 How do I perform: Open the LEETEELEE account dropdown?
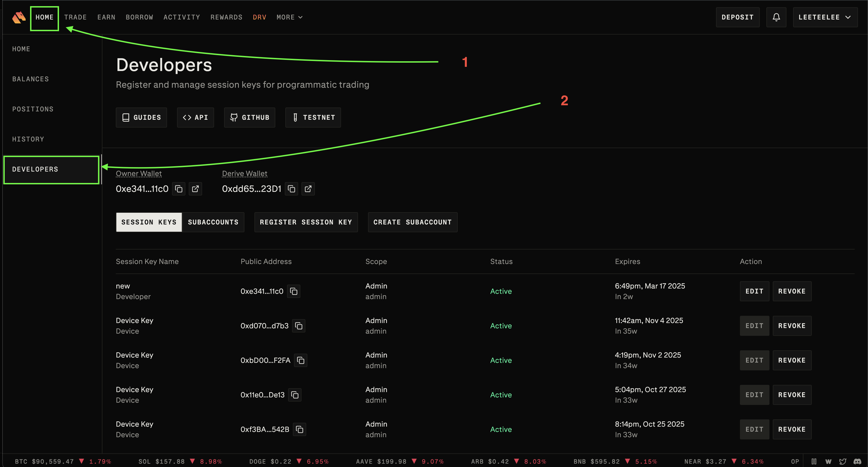pos(825,17)
